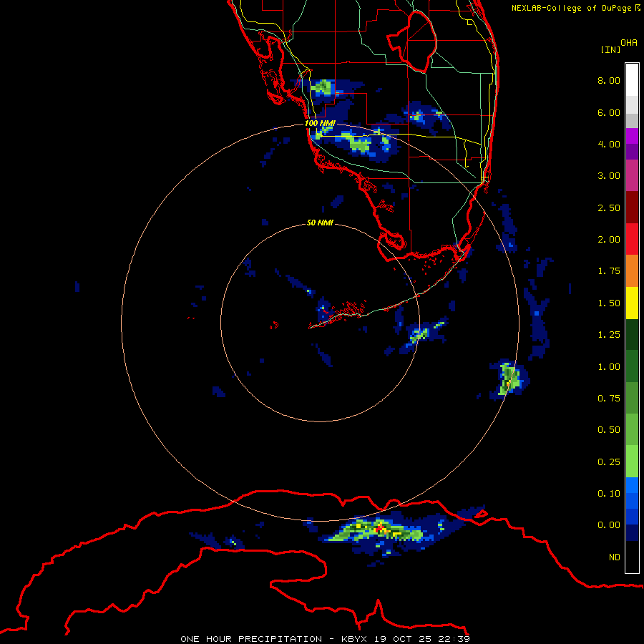Click the NEXLAB-College of DuPage credit text

[576, 8]
